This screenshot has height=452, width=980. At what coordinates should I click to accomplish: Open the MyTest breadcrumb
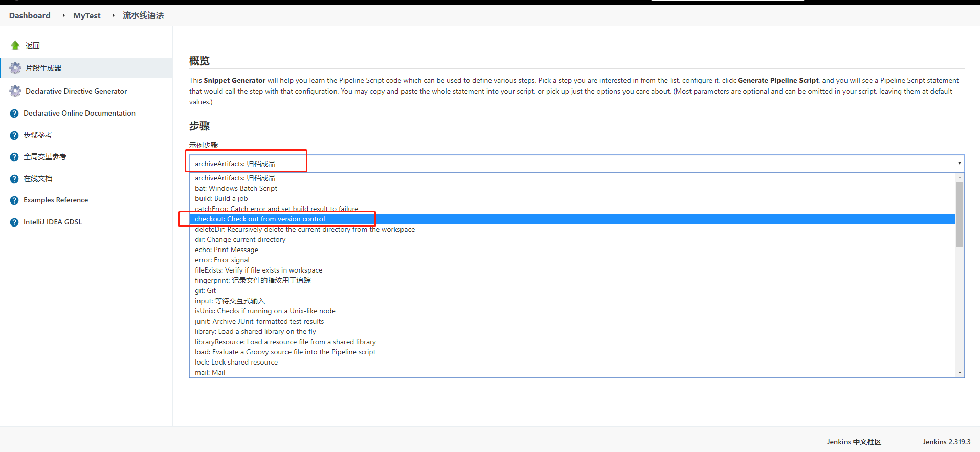coord(87,15)
